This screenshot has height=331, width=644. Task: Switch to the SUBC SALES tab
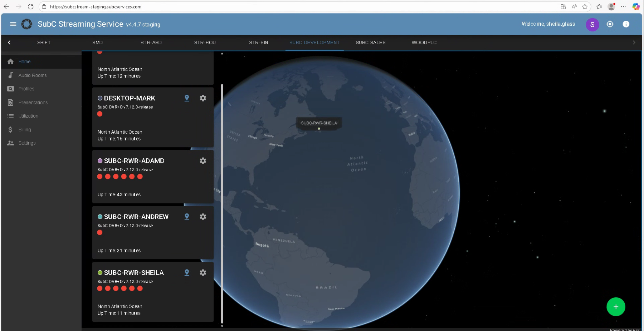click(370, 43)
